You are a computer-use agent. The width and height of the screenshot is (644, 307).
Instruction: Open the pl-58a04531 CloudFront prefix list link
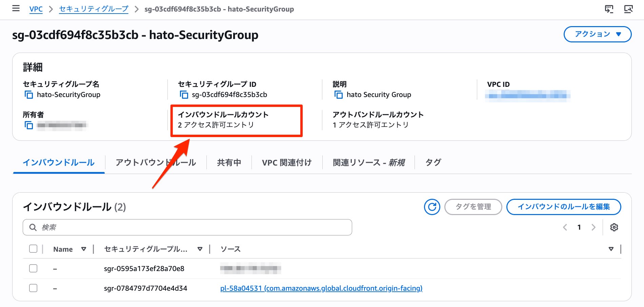321,288
